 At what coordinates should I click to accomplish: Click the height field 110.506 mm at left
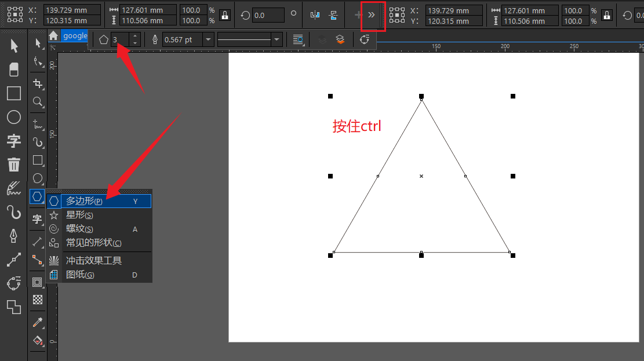pos(148,20)
